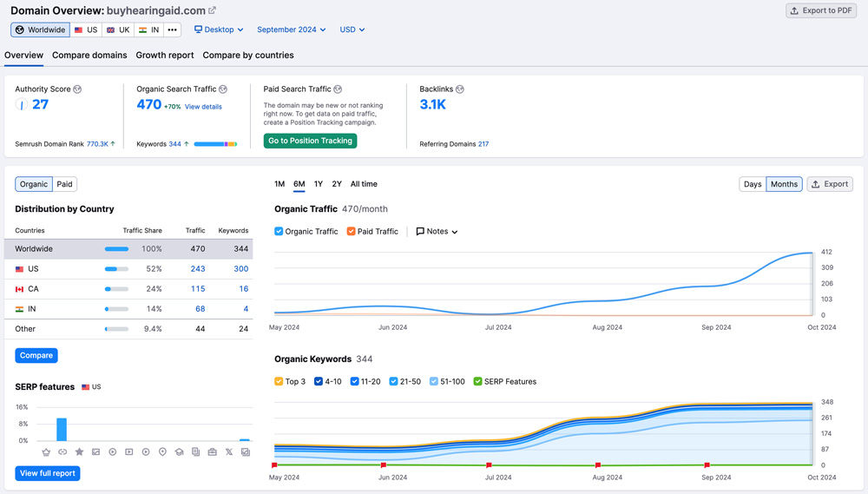Uncheck the Paid Traffic checkbox

[x=351, y=232]
